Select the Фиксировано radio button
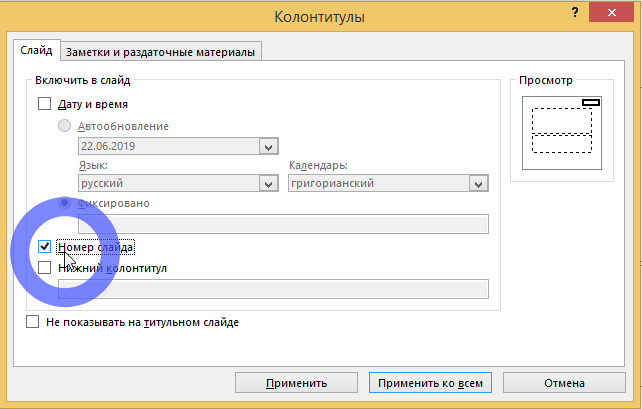Viewport: 642px width, 409px height. pos(64,203)
